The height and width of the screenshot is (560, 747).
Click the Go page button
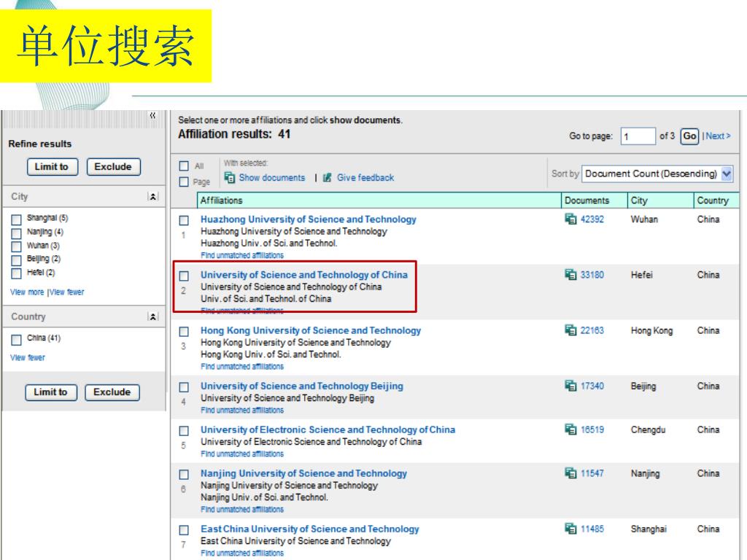[689, 136]
